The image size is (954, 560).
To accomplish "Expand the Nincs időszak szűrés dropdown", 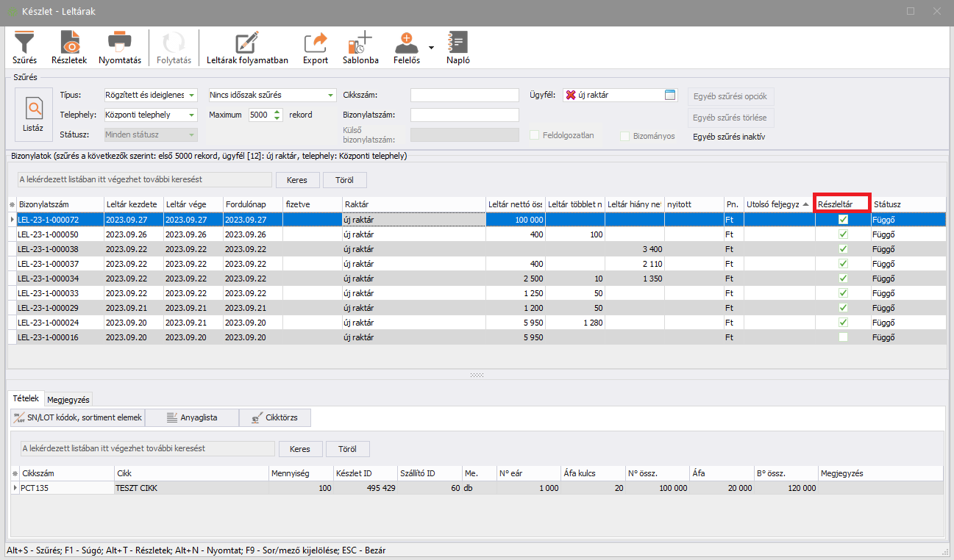I will click(x=331, y=96).
